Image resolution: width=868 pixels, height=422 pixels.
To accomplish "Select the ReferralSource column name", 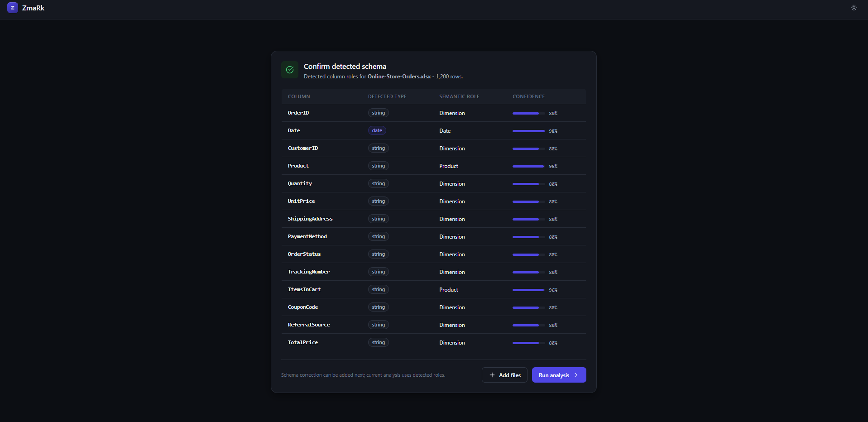I will pos(309,325).
